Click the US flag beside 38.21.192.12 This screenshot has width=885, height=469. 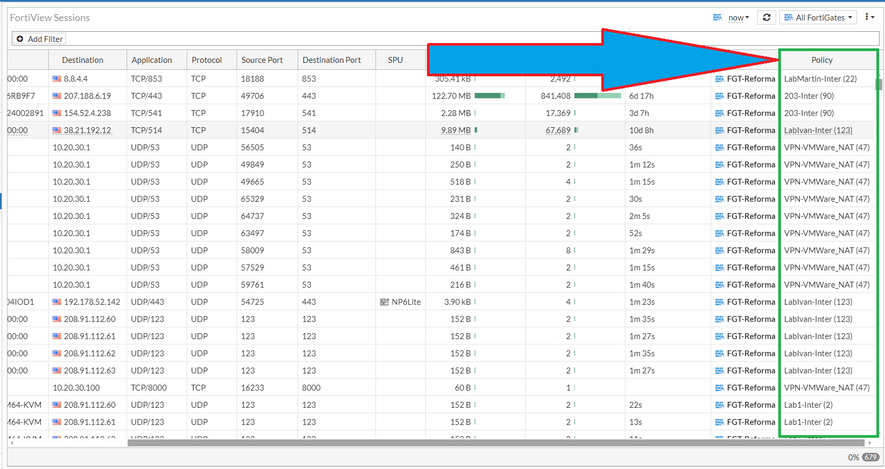coord(56,130)
